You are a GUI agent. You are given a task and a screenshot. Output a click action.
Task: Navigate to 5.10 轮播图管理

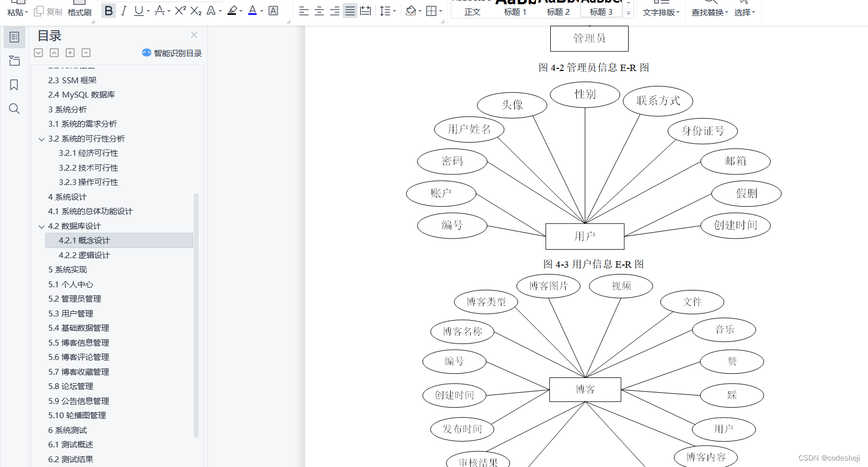[77, 415]
